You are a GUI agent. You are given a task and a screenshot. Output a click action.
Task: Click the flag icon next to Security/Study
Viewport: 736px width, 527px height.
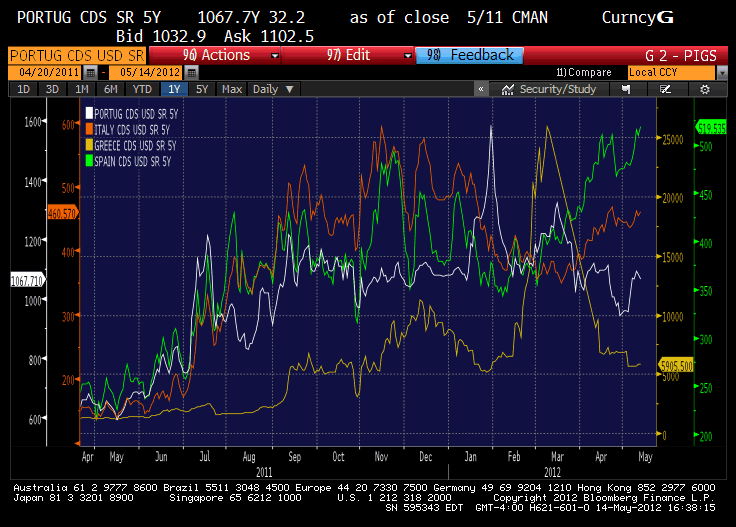click(x=626, y=90)
